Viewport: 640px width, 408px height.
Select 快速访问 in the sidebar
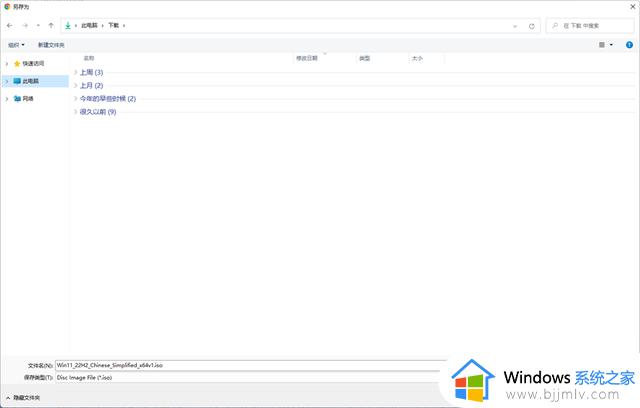(33, 64)
